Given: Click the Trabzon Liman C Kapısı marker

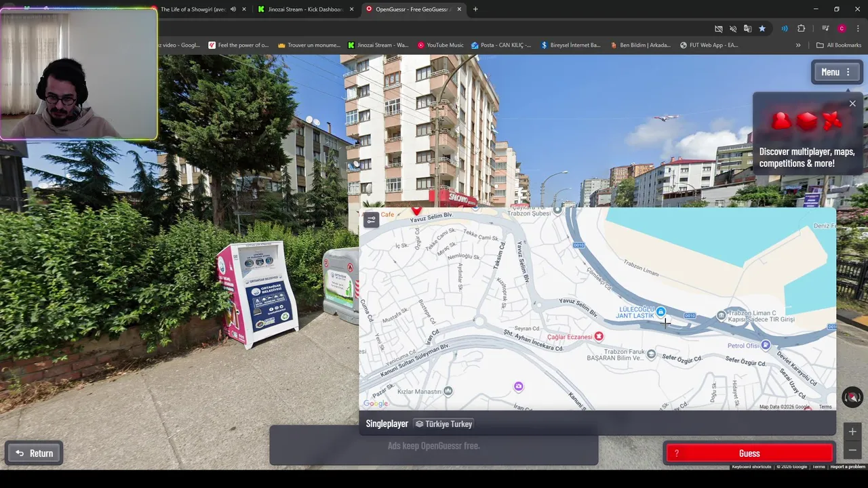Looking at the screenshot, I should (721, 316).
